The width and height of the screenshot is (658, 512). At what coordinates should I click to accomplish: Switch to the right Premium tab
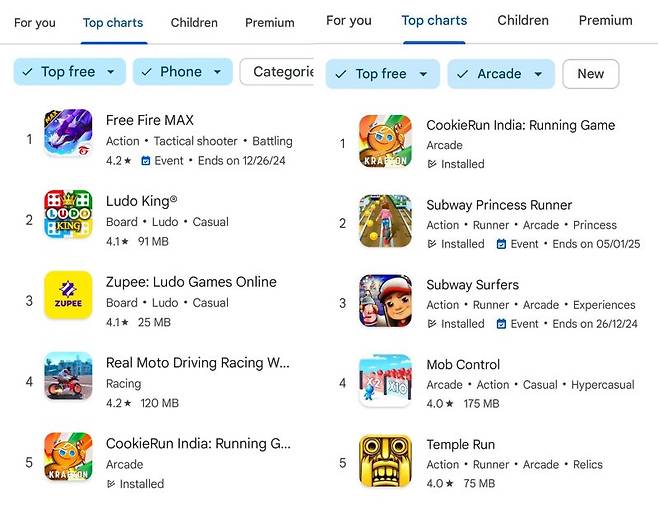pos(605,20)
